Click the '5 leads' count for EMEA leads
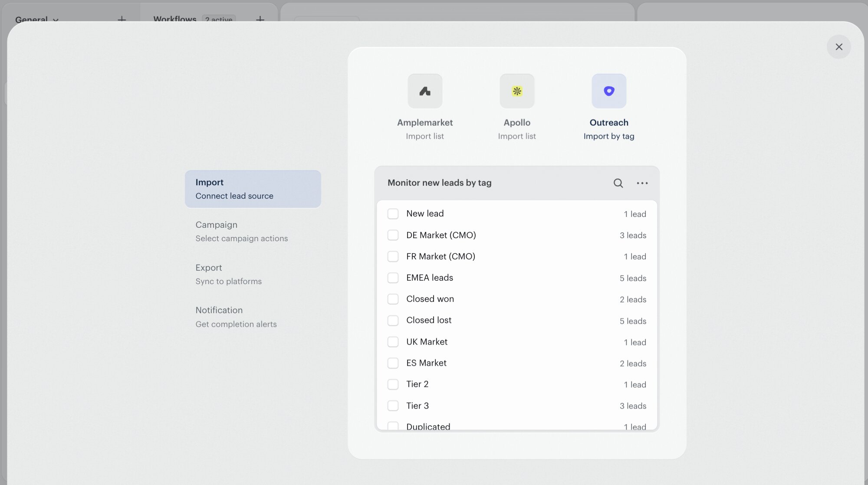868x485 pixels. (x=633, y=278)
